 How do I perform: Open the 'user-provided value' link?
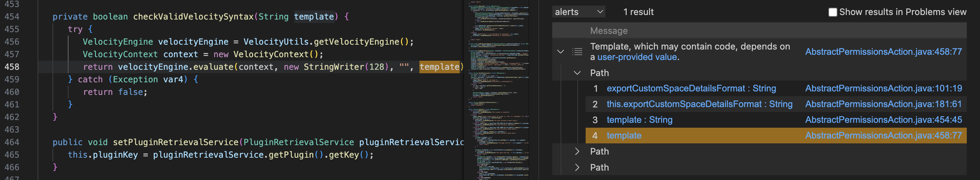tap(637, 57)
